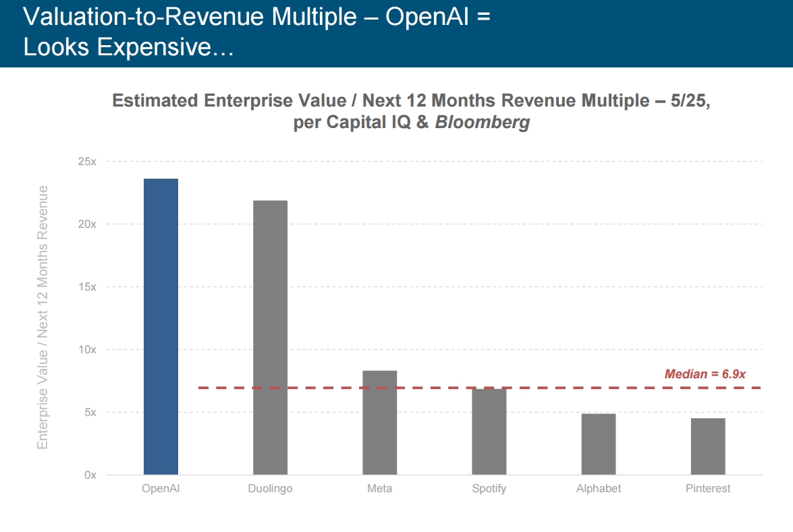The image size is (793, 532).
Task: Select the Alphabet bar
Action: [598, 444]
